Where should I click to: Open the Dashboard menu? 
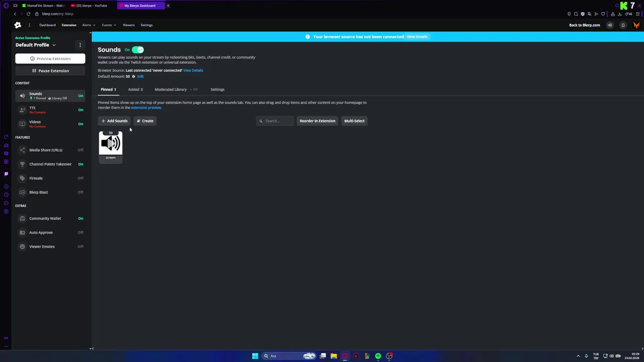pos(47,25)
